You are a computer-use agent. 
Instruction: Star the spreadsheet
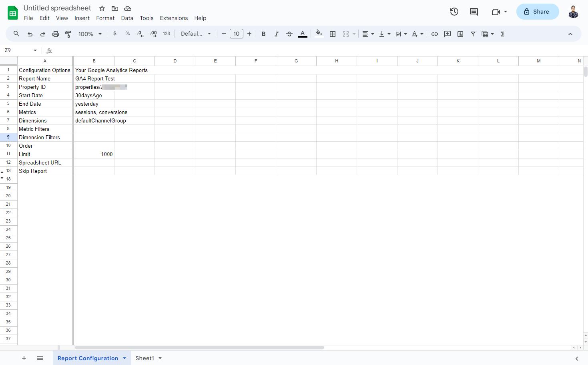[x=102, y=8]
